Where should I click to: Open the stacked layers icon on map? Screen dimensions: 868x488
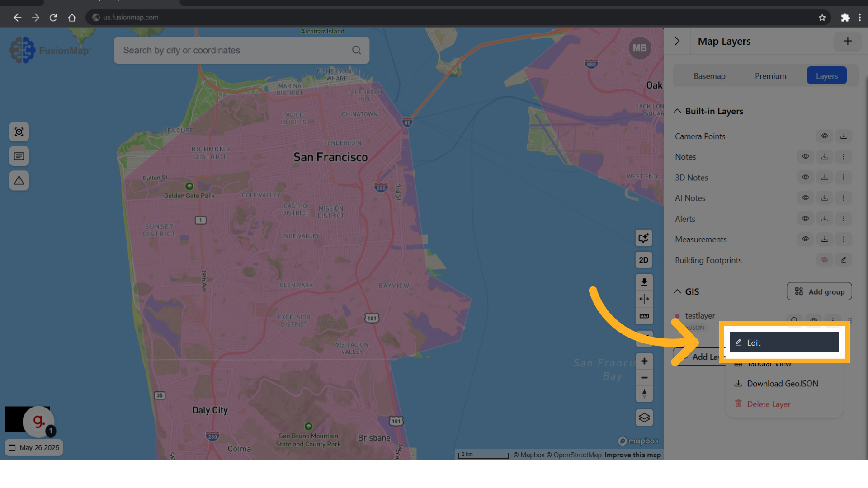pyautogui.click(x=644, y=418)
